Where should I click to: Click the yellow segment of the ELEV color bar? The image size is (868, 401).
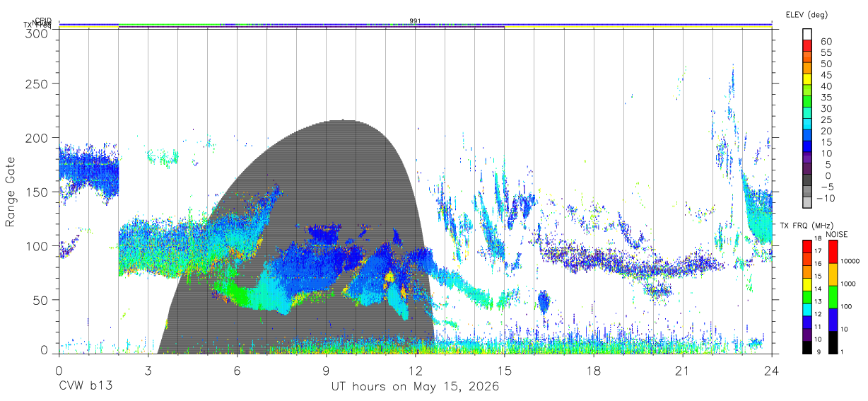click(807, 79)
